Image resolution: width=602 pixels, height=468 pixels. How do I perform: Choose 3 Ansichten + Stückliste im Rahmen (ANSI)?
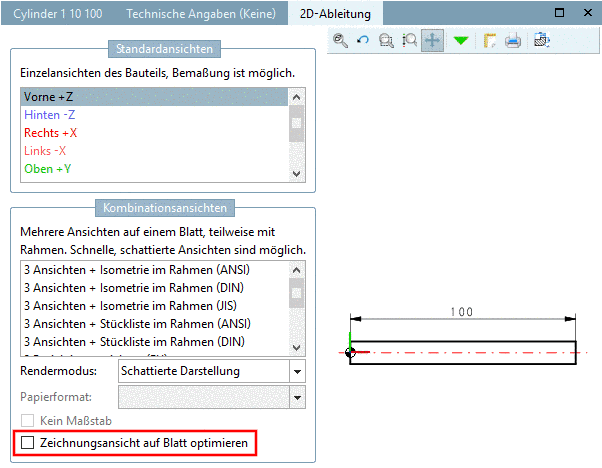154,324
